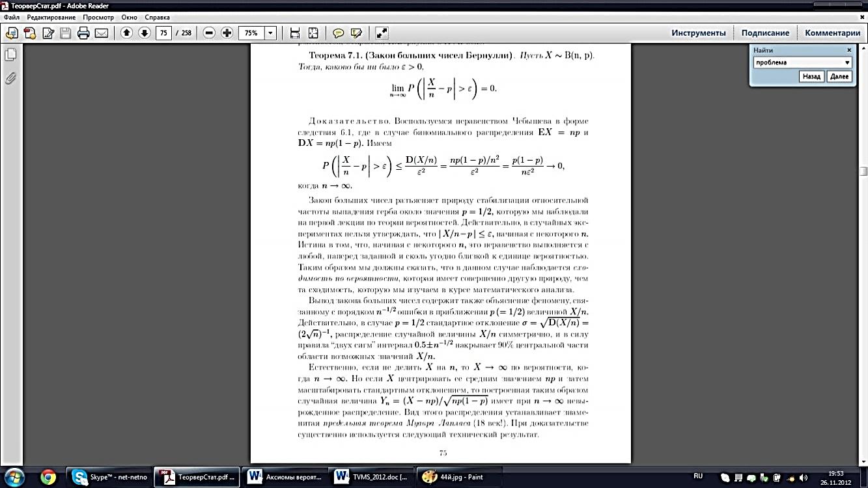The height and width of the screenshot is (488, 868).
Task: Open the Инструменты pane
Action: click(699, 33)
